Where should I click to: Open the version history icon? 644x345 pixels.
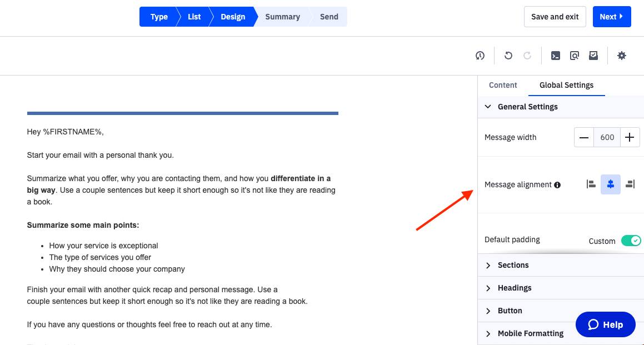pos(480,56)
